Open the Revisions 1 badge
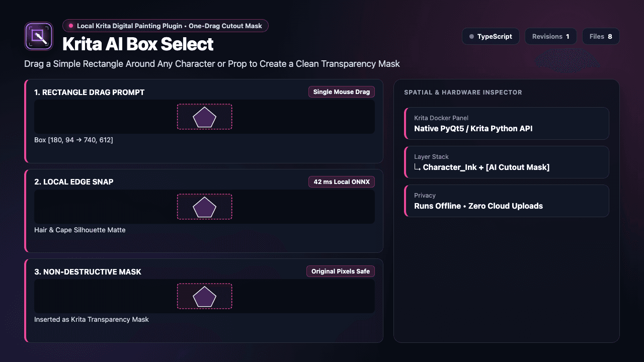This screenshot has height=362, width=644. pos(551,36)
